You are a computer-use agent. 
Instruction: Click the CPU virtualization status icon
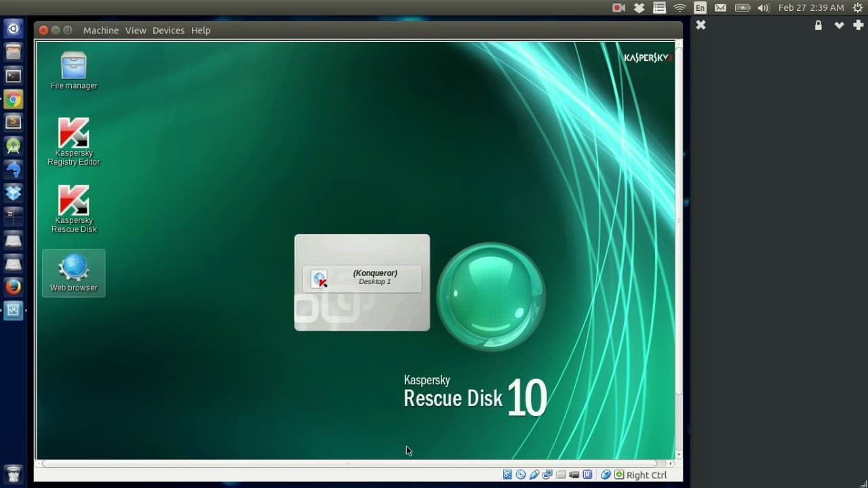coord(588,475)
